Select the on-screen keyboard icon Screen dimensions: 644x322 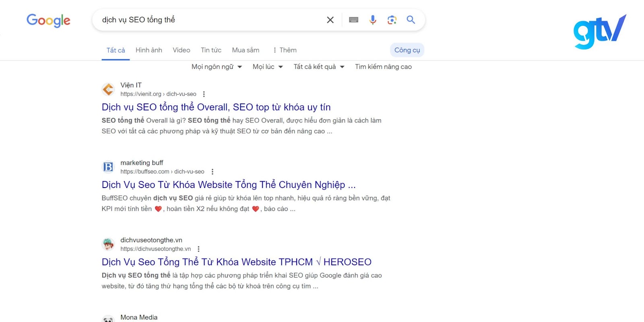[353, 19]
